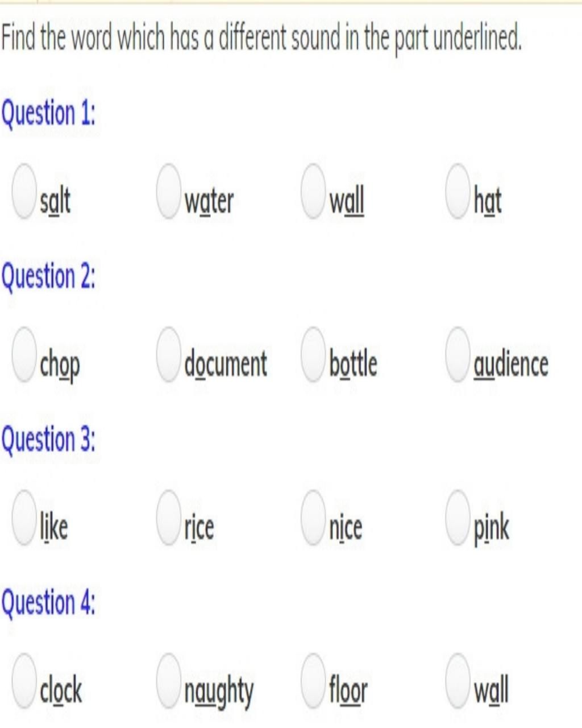Choose the like option in Question 3
This screenshot has width=582, height=728.
(x=24, y=518)
